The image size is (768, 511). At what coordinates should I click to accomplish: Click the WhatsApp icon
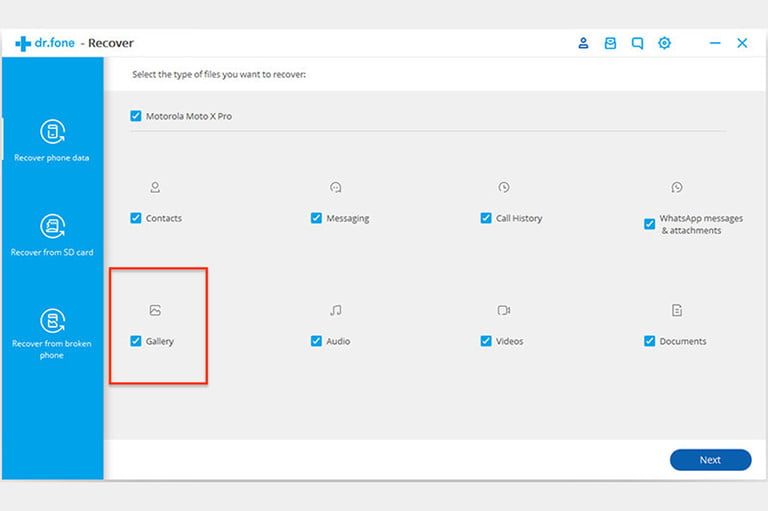tap(677, 187)
